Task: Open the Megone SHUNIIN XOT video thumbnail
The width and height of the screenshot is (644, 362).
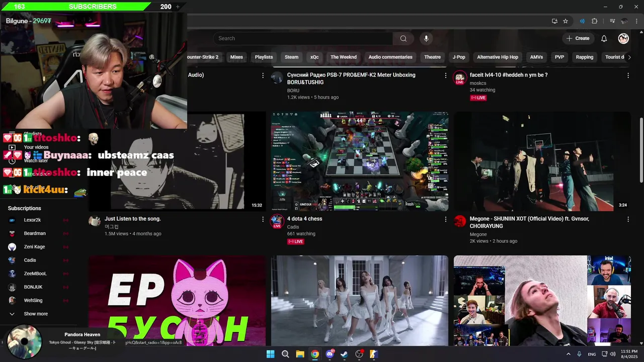Action: pyautogui.click(x=542, y=161)
